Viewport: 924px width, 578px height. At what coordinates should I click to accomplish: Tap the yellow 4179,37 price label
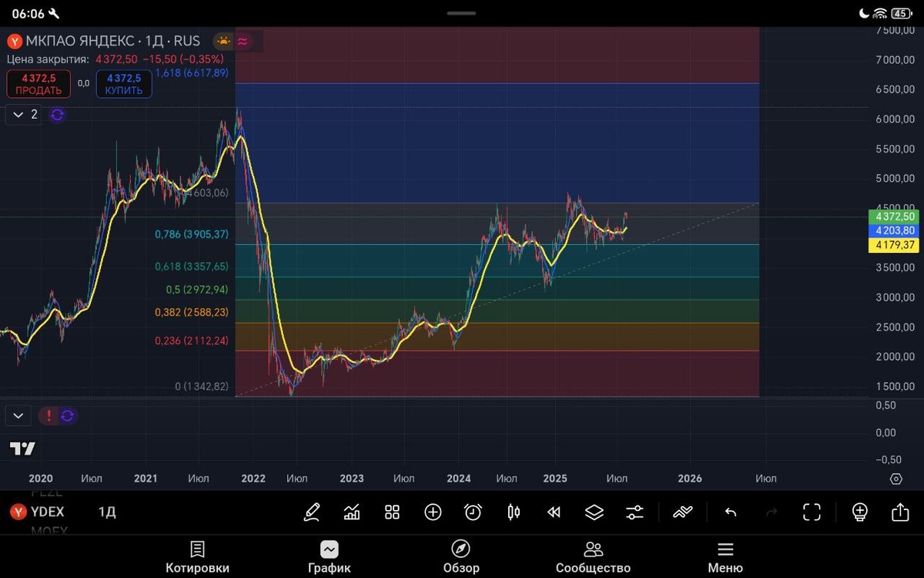tap(893, 245)
